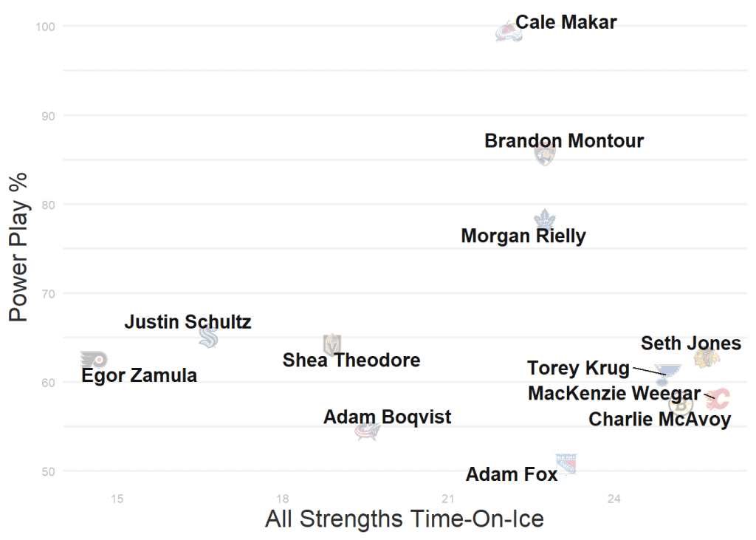Click the New York Rangers logo near Adam Fox
Image resolution: width=756 pixels, height=540 pixels.
point(566,463)
